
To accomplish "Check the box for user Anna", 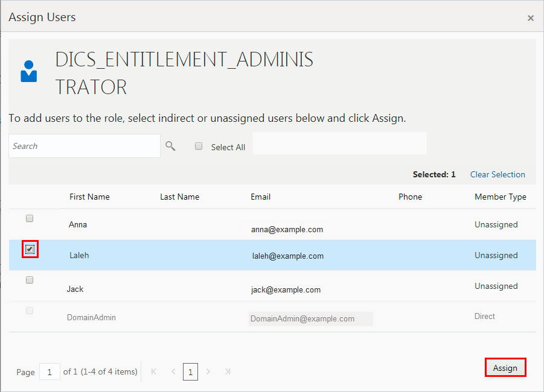I will [x=30, y=218].
